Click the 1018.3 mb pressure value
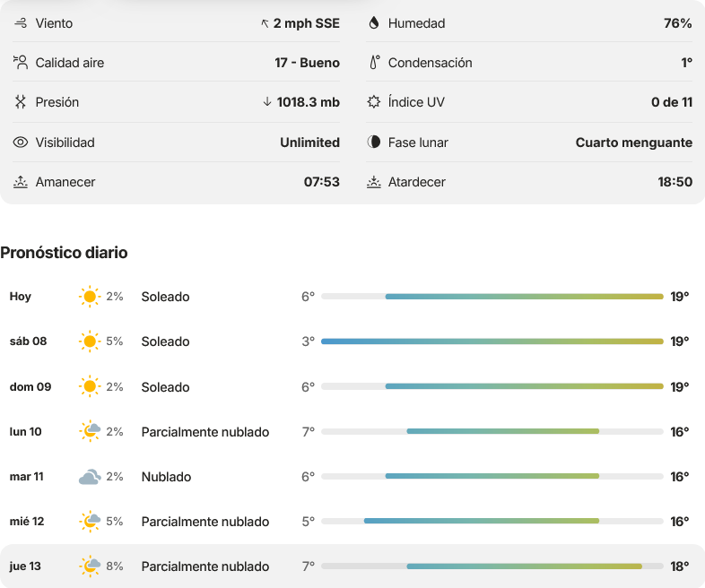 click(308, 102)
